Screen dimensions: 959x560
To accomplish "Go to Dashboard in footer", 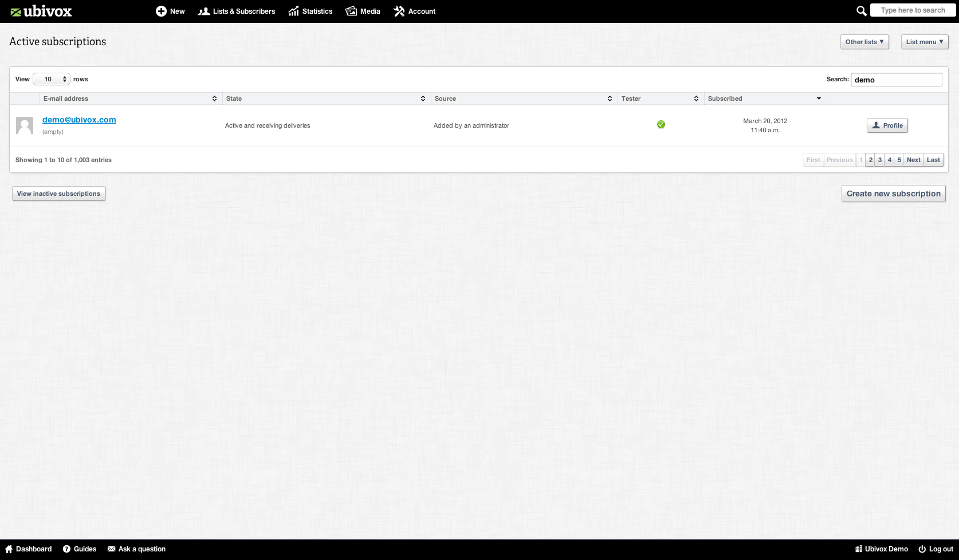I will [29, 549].
